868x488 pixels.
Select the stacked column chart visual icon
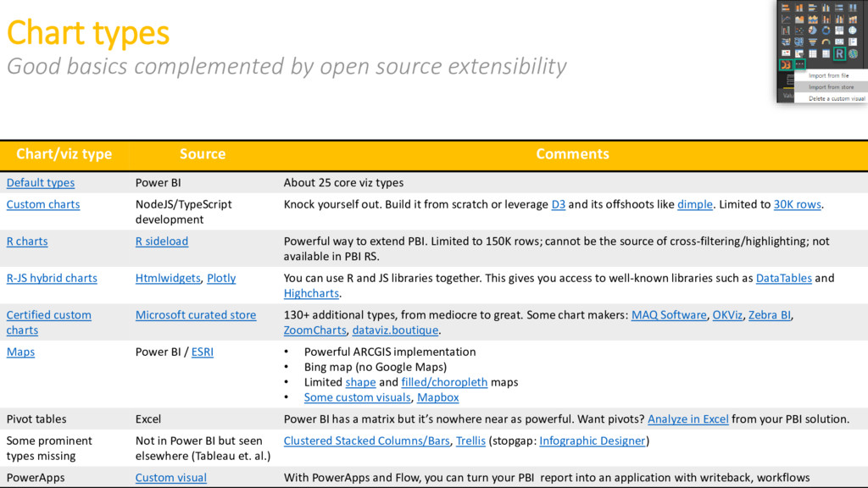point(799,8)
